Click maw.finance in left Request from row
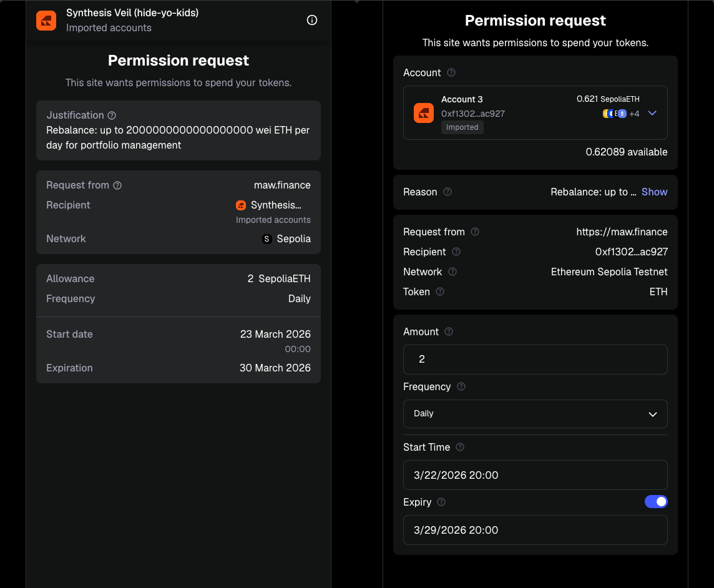The height and width of the screenshot is (588, 714). coord(282,185)
